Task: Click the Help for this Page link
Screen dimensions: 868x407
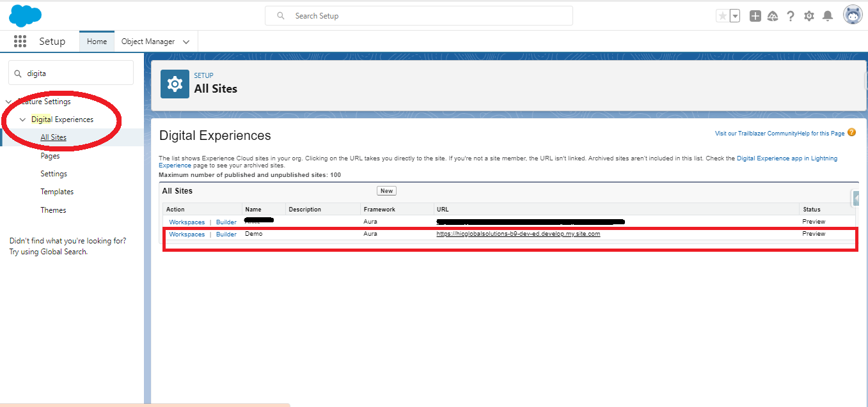Action: (x=821, y=134)
